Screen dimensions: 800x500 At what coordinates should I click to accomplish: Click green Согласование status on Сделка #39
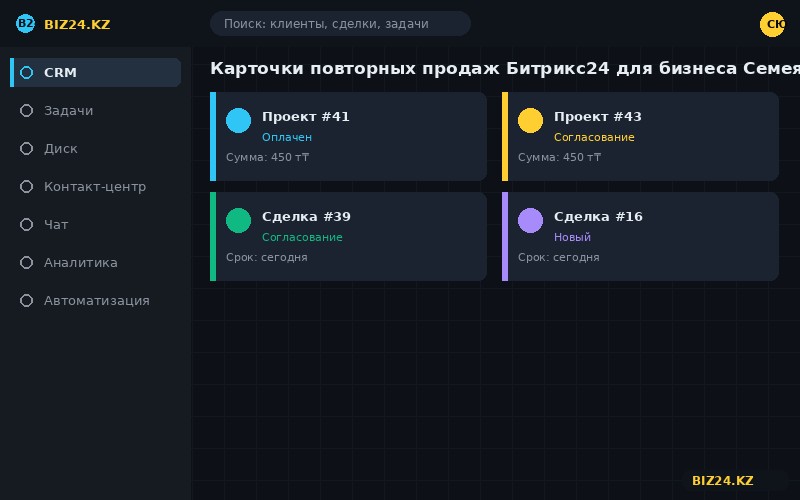(x=302, y=237)
